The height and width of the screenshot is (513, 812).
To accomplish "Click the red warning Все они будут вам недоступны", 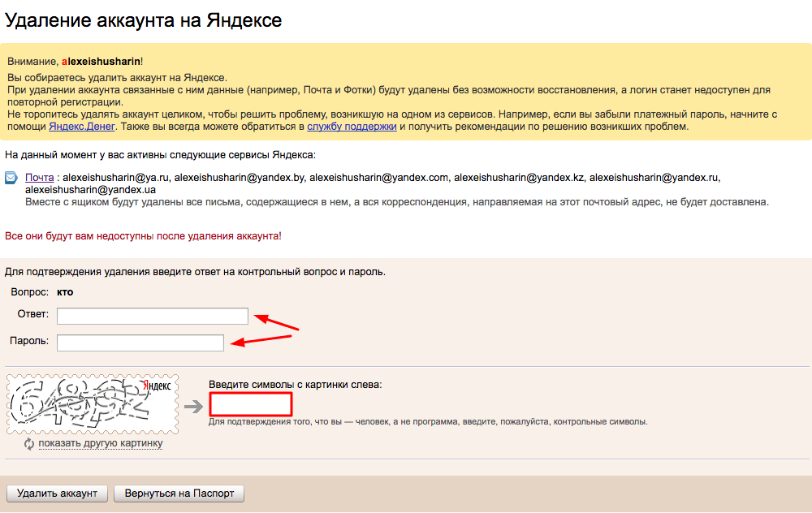I will 143,236.
